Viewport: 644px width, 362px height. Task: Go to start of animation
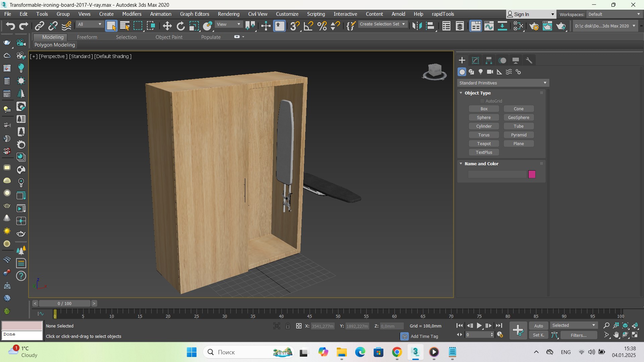pos(460,325)
